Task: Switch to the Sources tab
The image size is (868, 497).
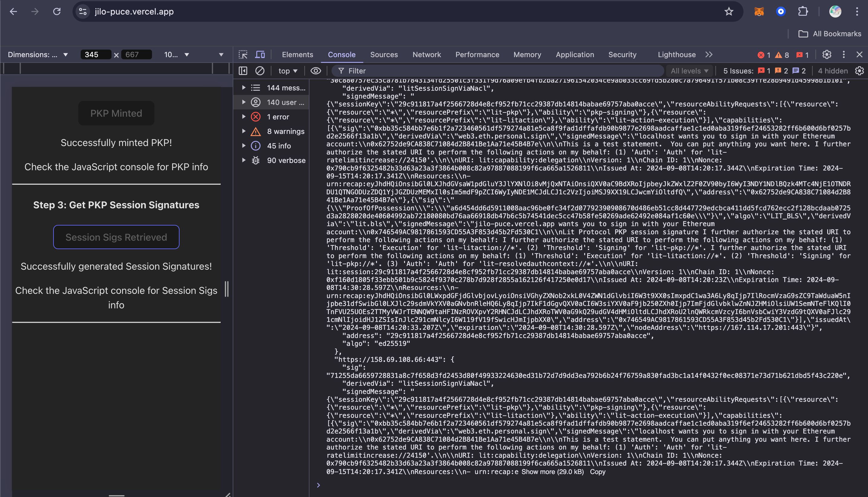Action: pyautogui.click(x=384, y=55)
